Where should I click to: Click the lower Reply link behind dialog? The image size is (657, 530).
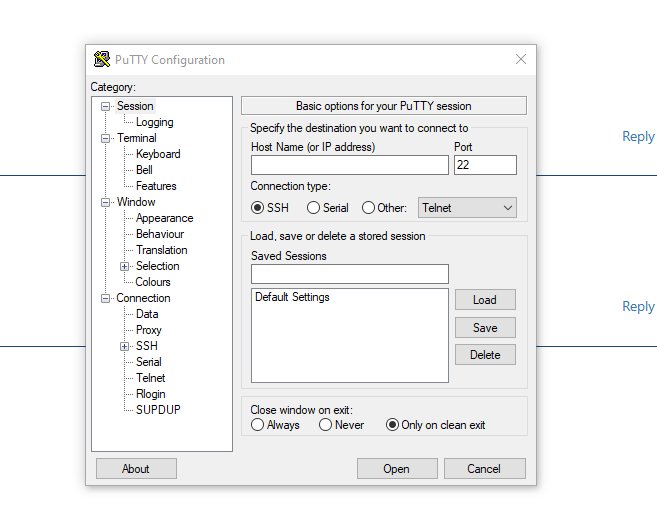pyautogui.click(x=638, y=306)
